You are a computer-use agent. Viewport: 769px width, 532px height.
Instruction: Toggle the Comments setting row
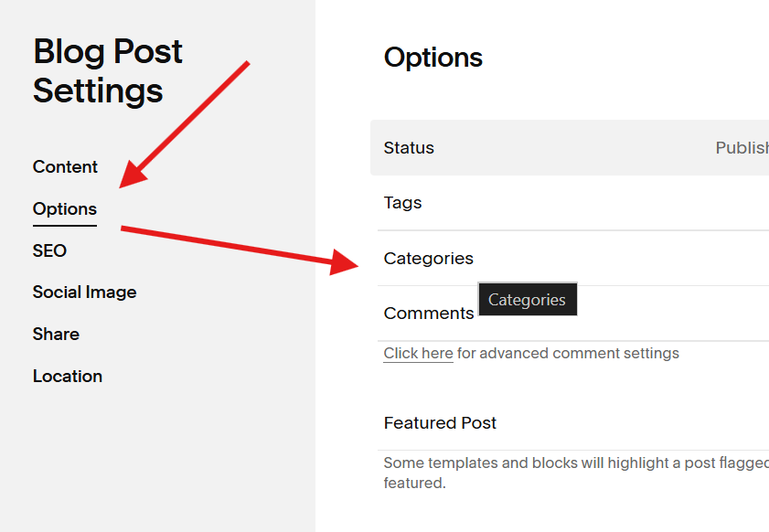[x=573, y=313]
